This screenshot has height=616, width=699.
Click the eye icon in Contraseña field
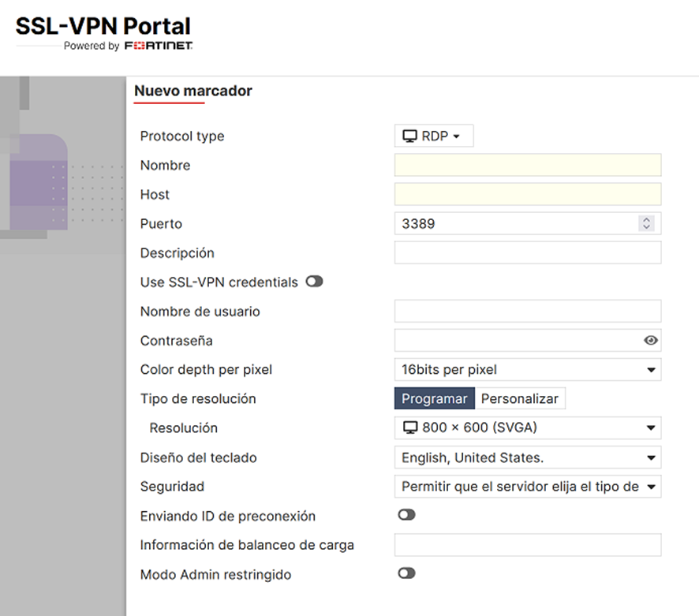click(x=650, y=341)
